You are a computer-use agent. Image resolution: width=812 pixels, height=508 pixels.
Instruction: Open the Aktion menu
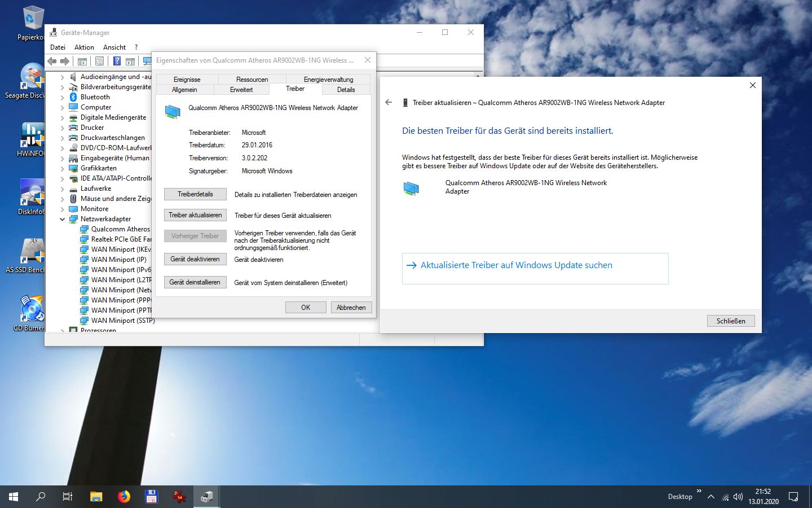(x=84, y=47)
